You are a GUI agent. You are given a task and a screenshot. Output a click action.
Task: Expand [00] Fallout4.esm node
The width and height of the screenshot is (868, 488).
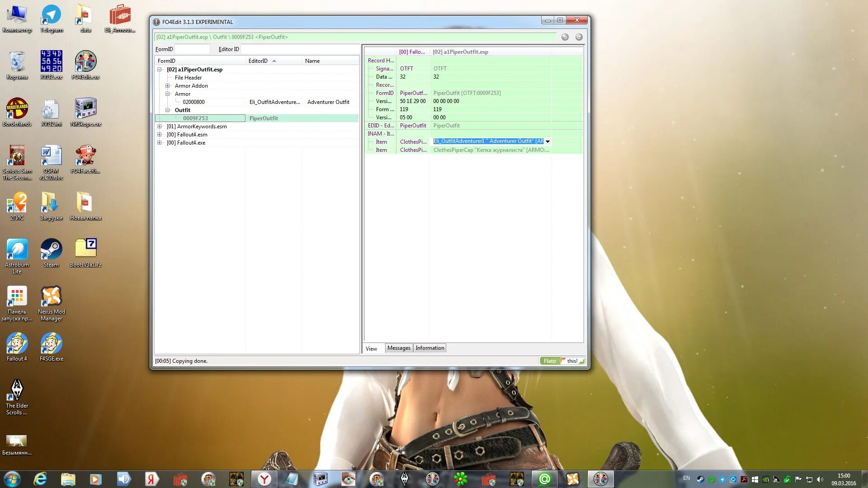coord(160,135)
